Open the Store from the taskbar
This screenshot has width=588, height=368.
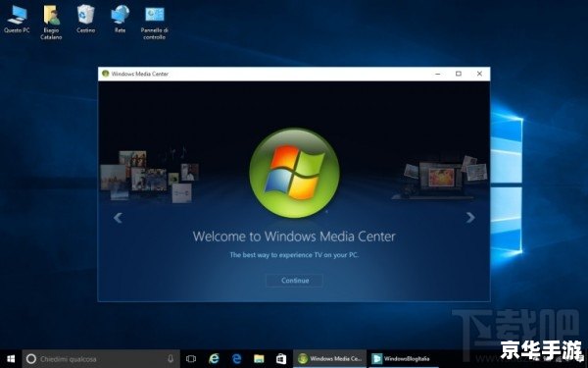(x=281, y=359)
